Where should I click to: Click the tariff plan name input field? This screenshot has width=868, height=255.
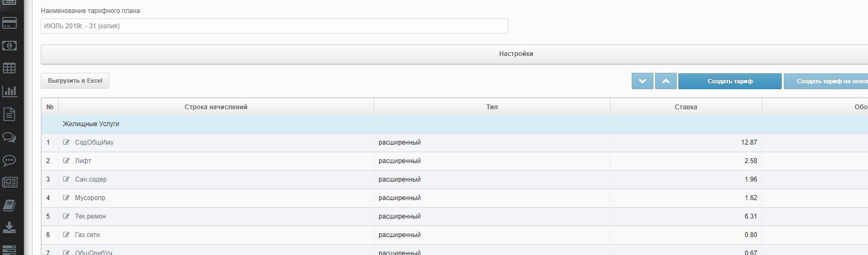tap(274, 26)
